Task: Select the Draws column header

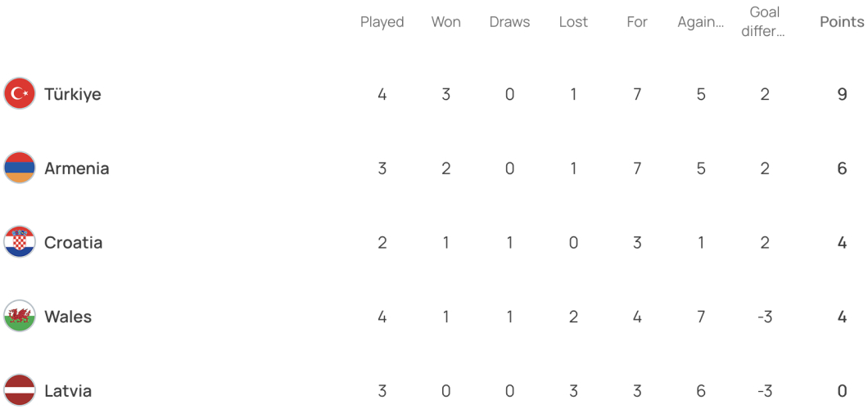Action: (510, 22)
